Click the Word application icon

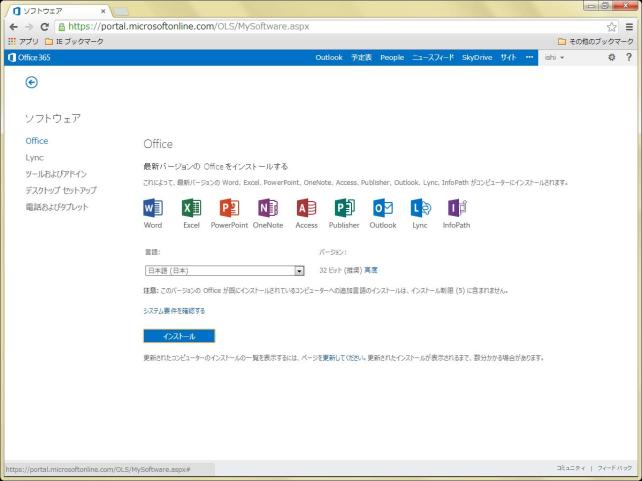pos(153,208)
